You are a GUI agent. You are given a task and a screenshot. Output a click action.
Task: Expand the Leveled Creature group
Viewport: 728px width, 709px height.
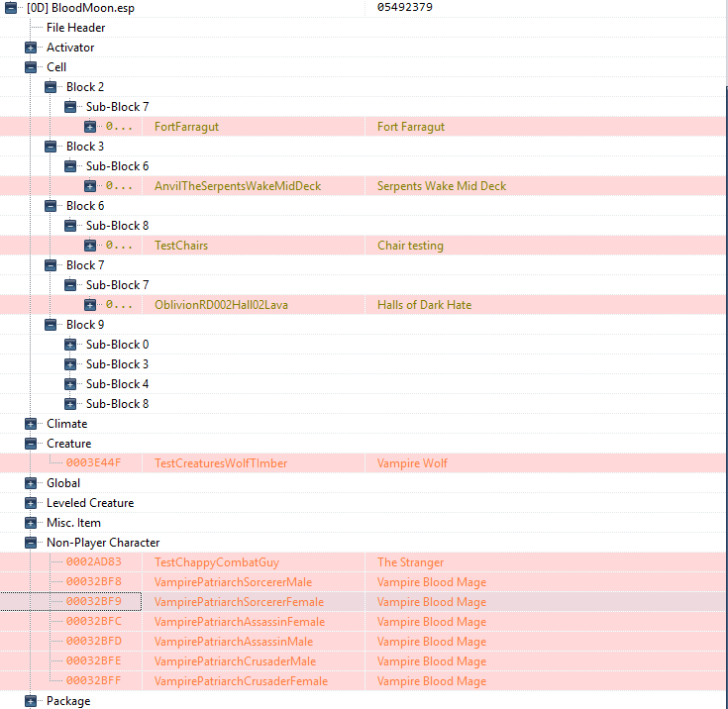coord(30,503)
